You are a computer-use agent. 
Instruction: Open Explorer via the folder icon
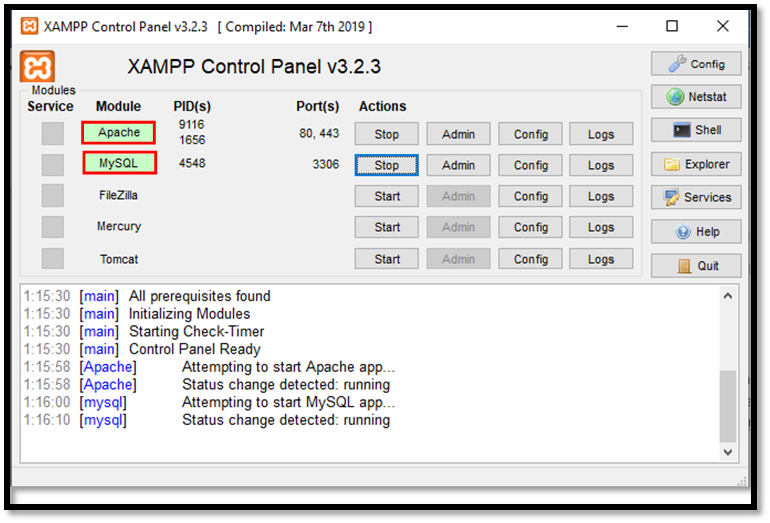[696, 164]
